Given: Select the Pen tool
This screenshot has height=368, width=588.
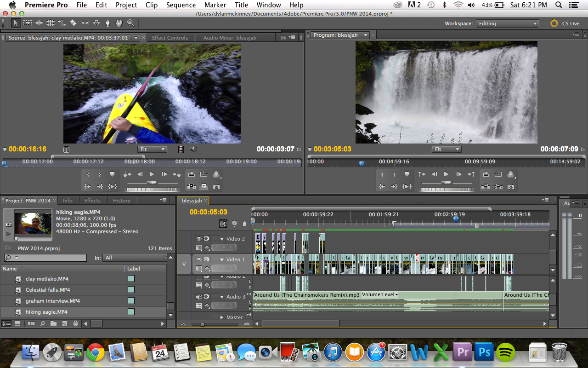Looking at the screenshot, I should (108, 23).
